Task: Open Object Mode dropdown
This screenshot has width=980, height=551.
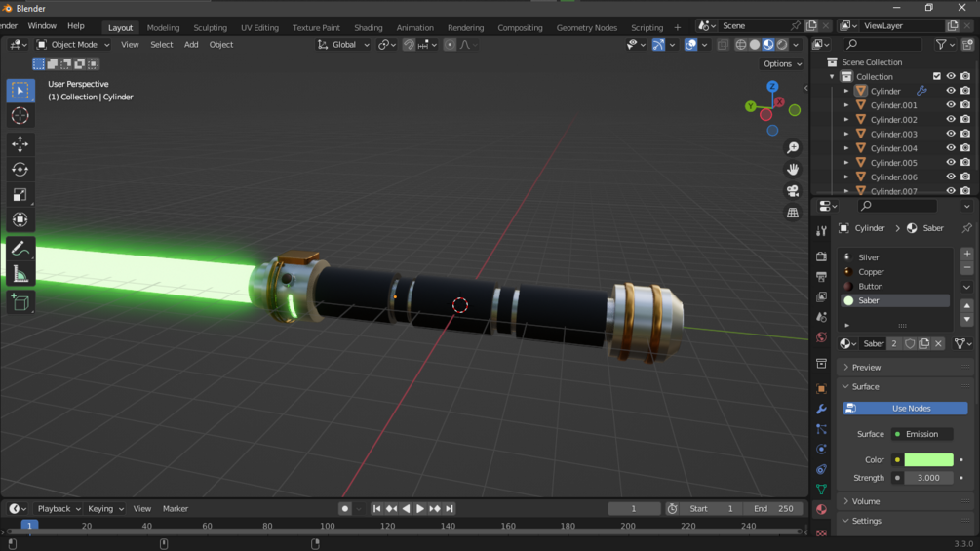Action: (72, 44)
